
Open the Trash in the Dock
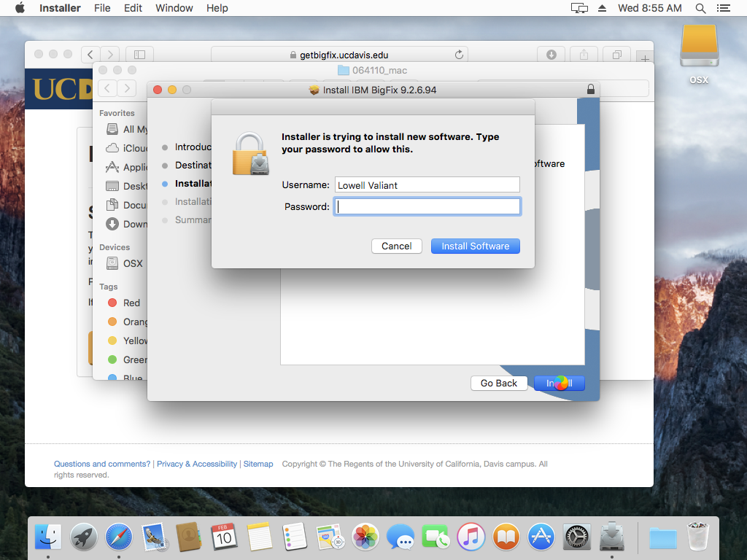tap(698, 537)
